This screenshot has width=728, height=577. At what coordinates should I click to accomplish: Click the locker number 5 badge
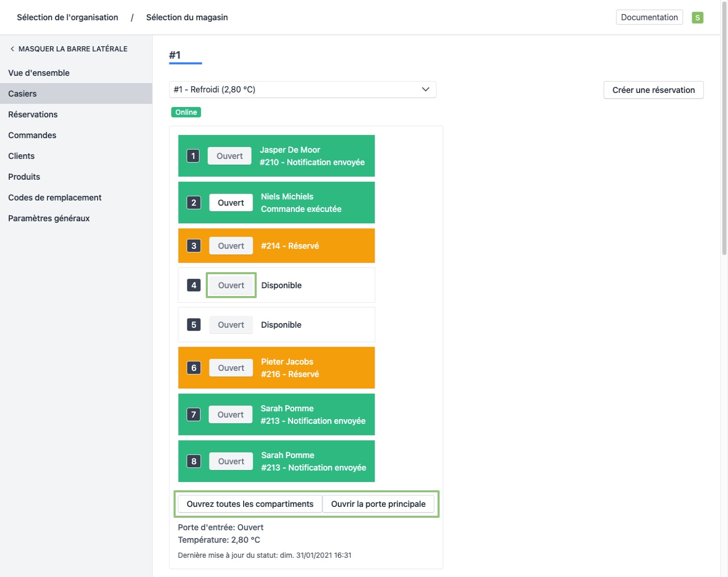194,325
